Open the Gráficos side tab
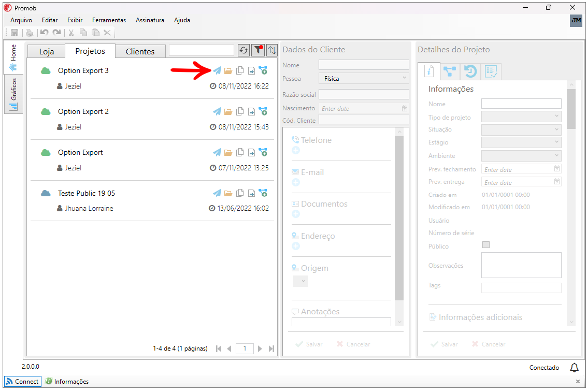Viewport: 587px width, 392px height. tap(13, 94)
